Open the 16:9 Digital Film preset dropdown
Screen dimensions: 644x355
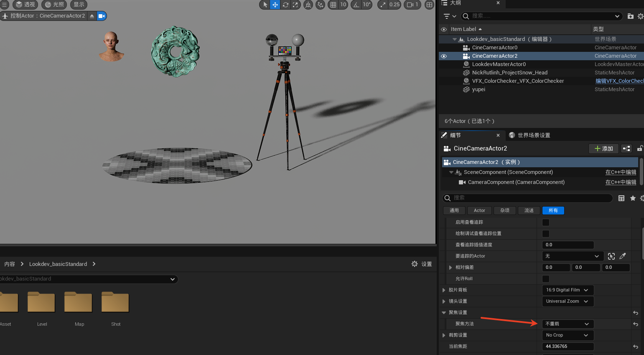tap(567, 290)
